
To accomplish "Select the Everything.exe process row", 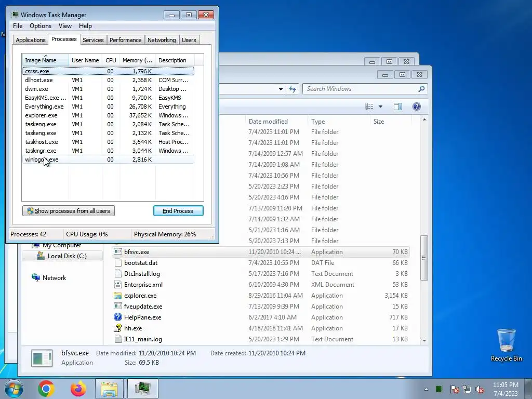I will [x=108, y=107].
